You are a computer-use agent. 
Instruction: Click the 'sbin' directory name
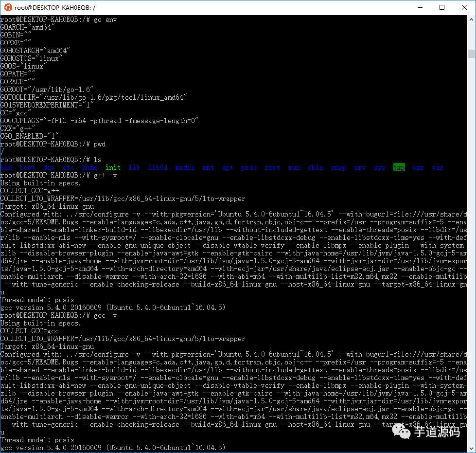[316, 168]
